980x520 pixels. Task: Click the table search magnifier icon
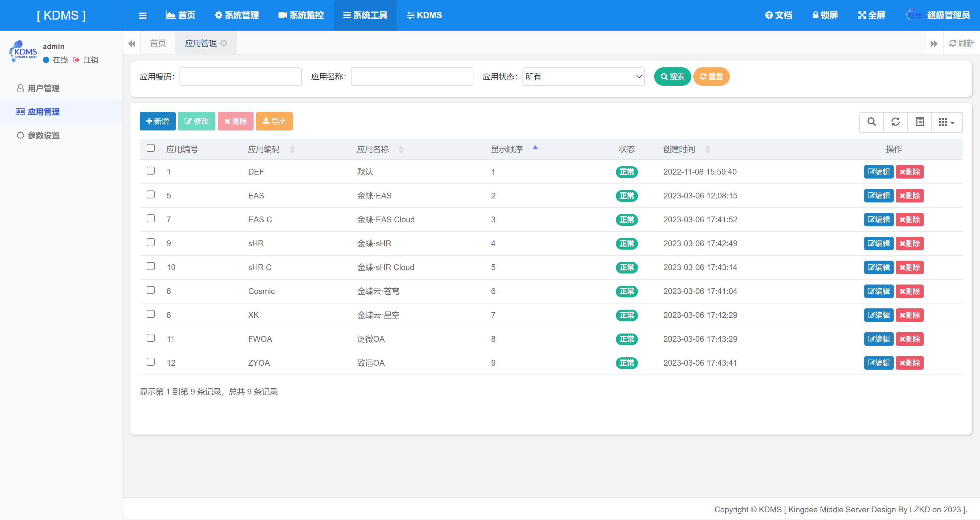click(871, 122)
